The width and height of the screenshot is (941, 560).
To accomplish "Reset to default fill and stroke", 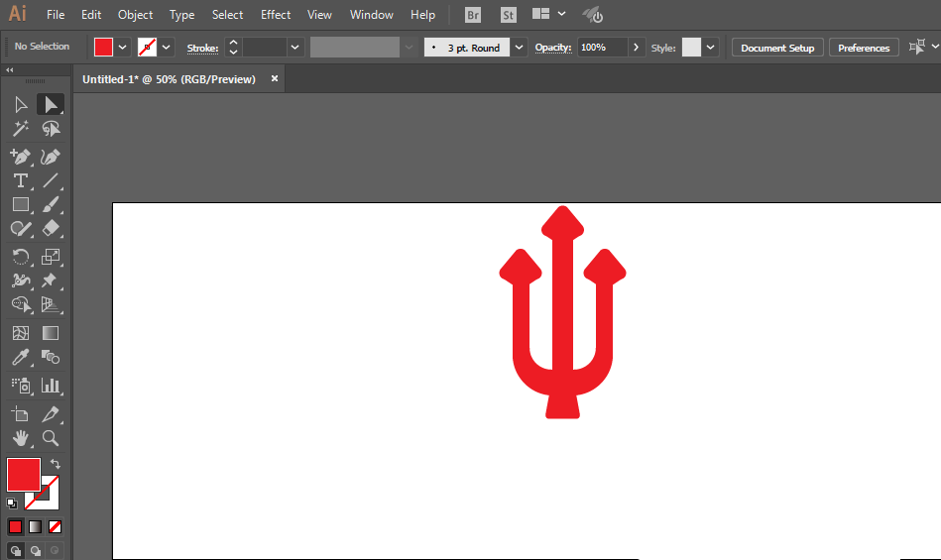I will pyautogui.click(x=12, y=504).
